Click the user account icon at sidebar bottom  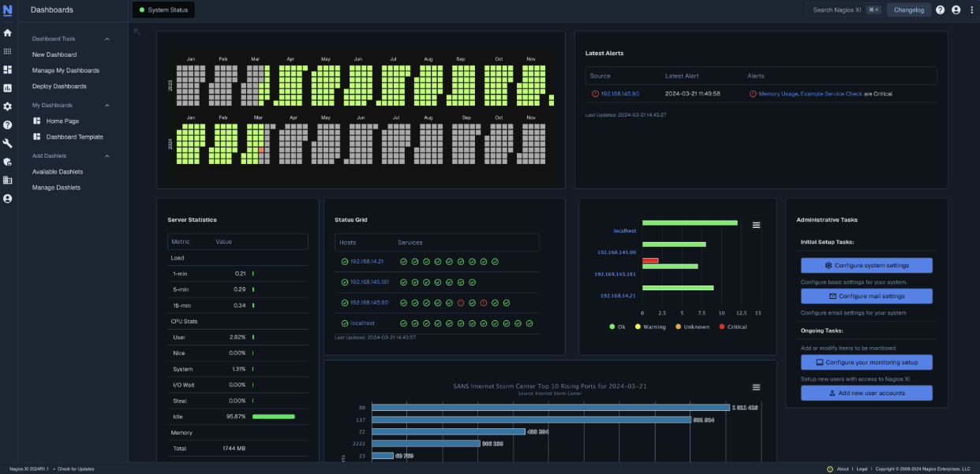(9, 198)
